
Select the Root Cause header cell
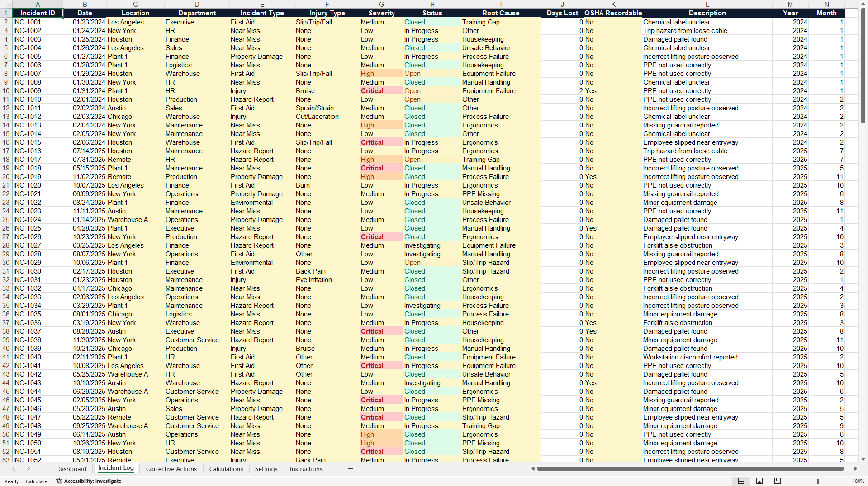(501, 13)
